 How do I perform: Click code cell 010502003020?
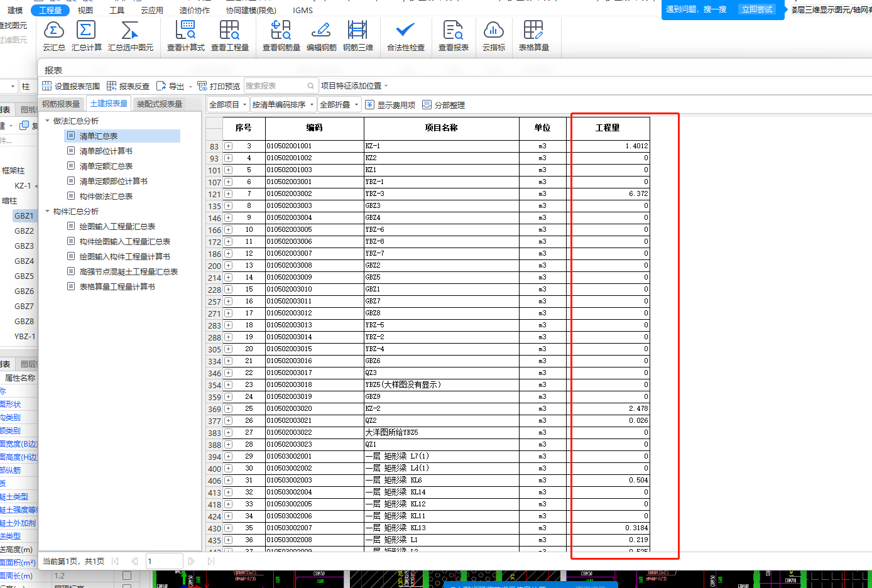pos(314,408)
